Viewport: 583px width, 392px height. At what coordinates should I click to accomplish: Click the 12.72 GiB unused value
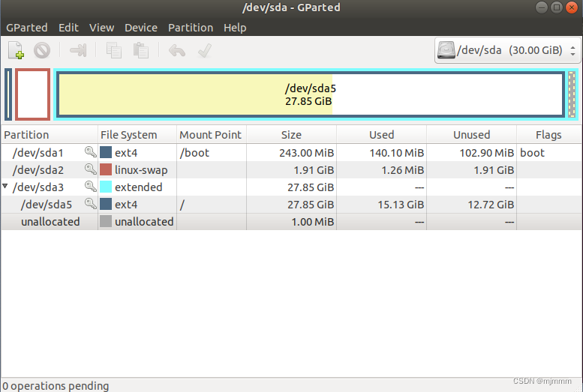pos(491,205)
